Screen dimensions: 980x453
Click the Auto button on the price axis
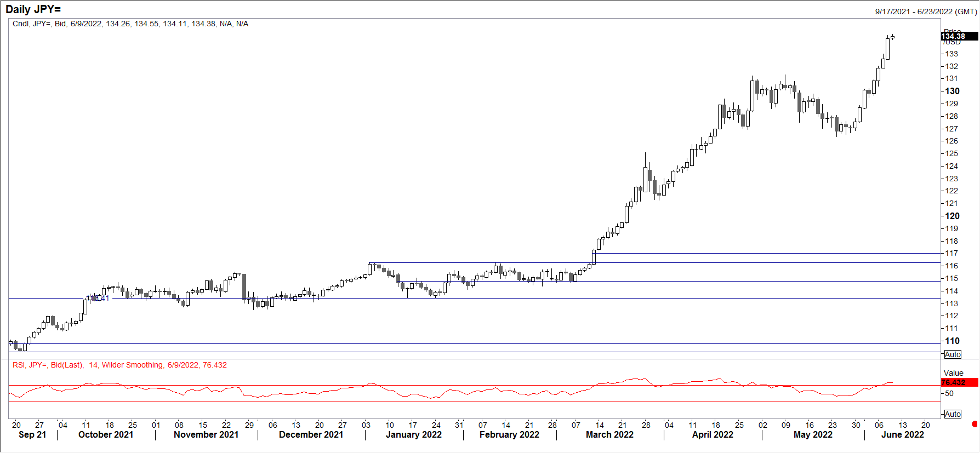coord(953,354)
